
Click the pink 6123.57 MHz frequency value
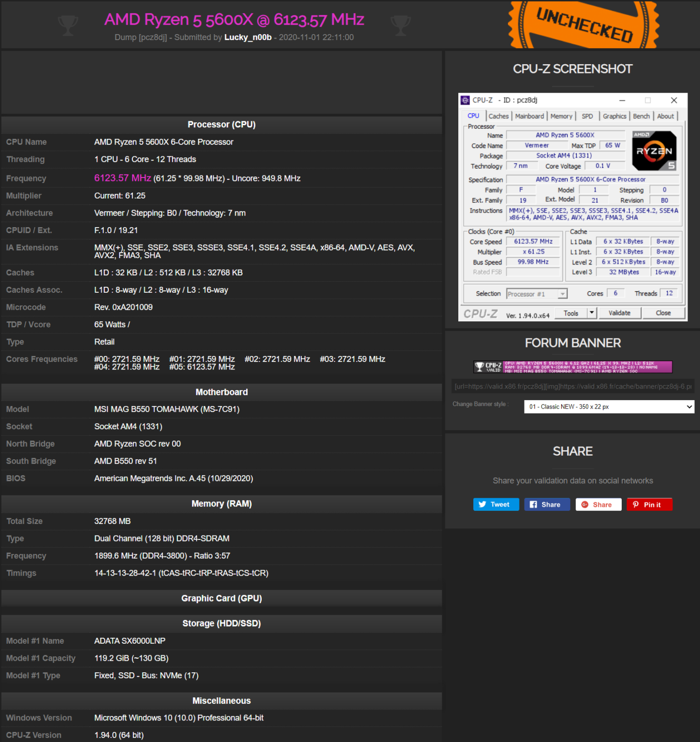coord(123,178)
